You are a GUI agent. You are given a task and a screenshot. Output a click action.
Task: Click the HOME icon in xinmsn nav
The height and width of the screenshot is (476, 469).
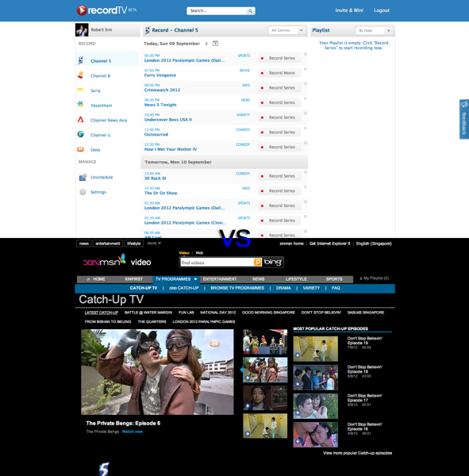pos(88,279)
